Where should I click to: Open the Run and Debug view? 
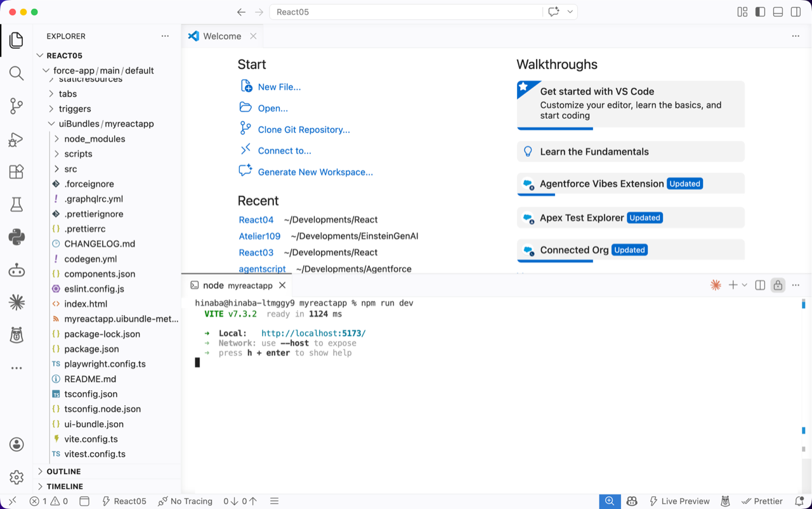(x=16, y=139)
